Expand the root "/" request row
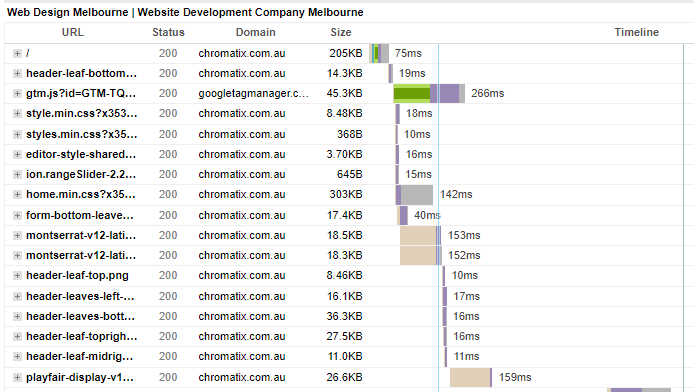This screenshot has height=392, width=694. point(17,54)
